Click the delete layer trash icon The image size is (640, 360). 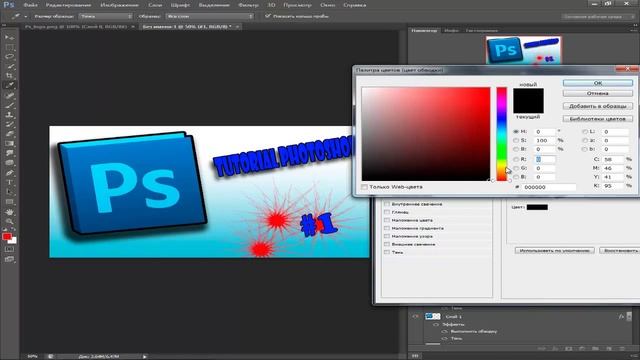(622, 349)
